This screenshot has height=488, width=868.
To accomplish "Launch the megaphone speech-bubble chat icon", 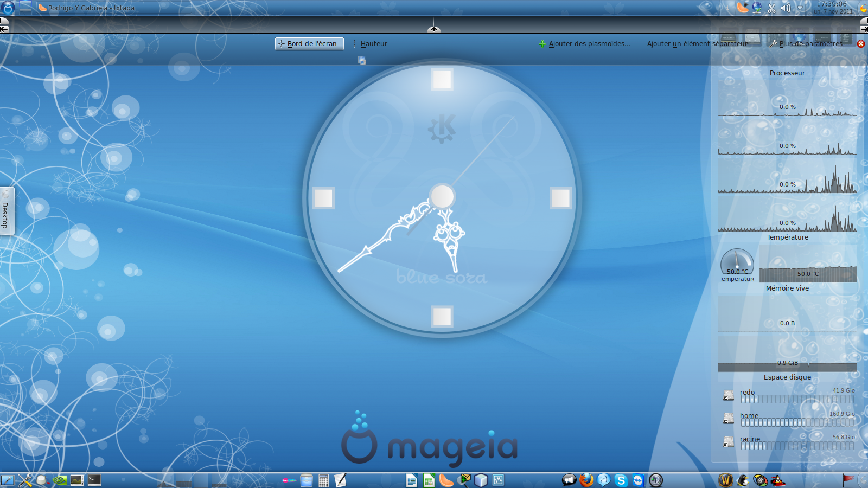I will (x=569, y=480).
